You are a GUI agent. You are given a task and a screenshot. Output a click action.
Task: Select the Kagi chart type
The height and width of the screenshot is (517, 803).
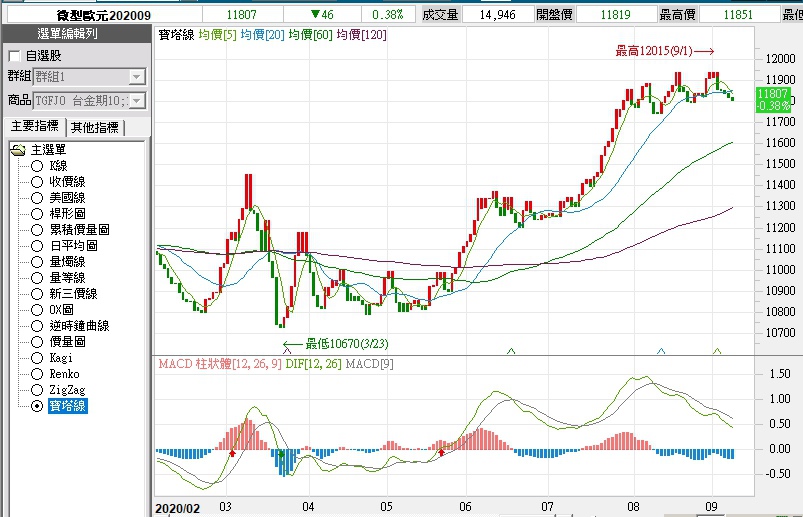pos(37,358)
